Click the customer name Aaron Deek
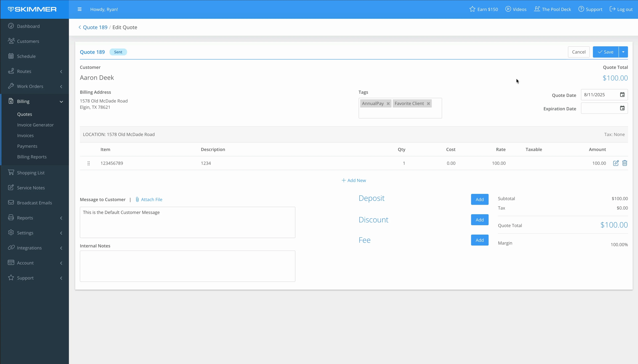Image resolution: width=638 pixels, height=364 pixels. [x=97, y=78]
